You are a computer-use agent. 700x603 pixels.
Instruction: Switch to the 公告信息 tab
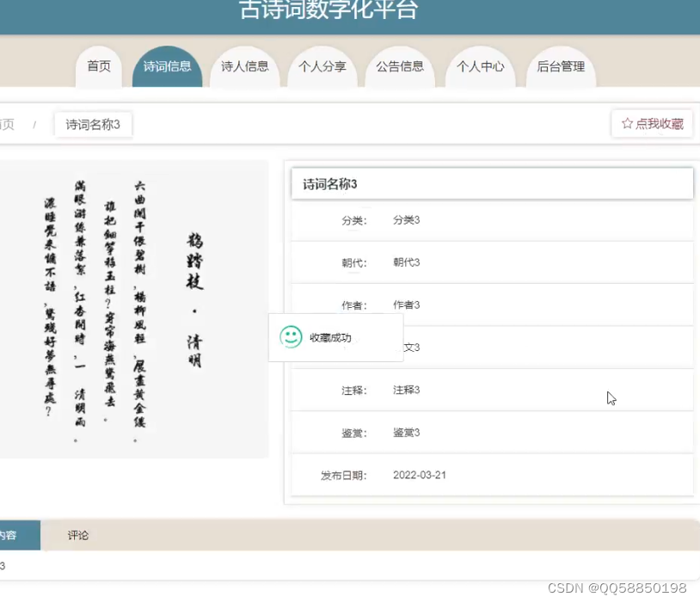pos(400,66)
